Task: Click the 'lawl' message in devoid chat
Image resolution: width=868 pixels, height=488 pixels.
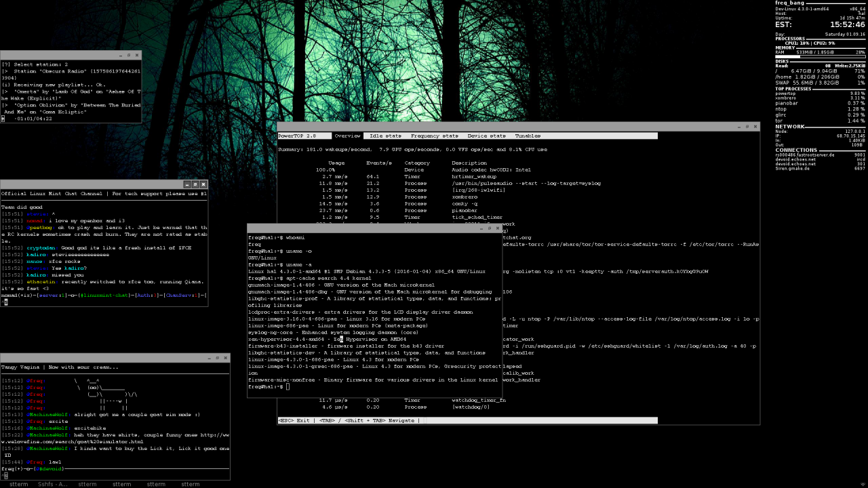Action: (x=55, y=462)
